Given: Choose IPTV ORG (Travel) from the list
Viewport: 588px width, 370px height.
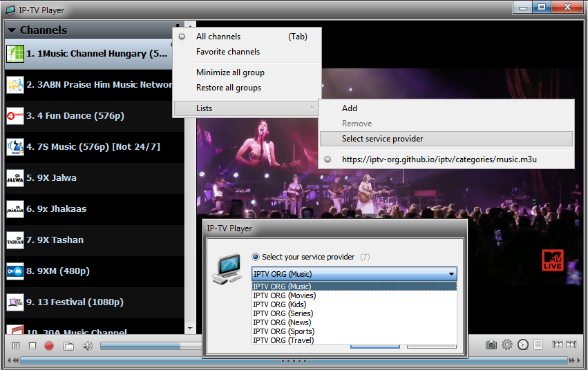Looking at the screenshot, I should tap(354, 340).
